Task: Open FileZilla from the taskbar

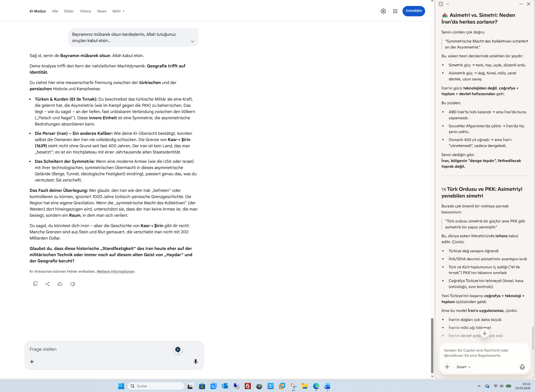Action: 248,386
